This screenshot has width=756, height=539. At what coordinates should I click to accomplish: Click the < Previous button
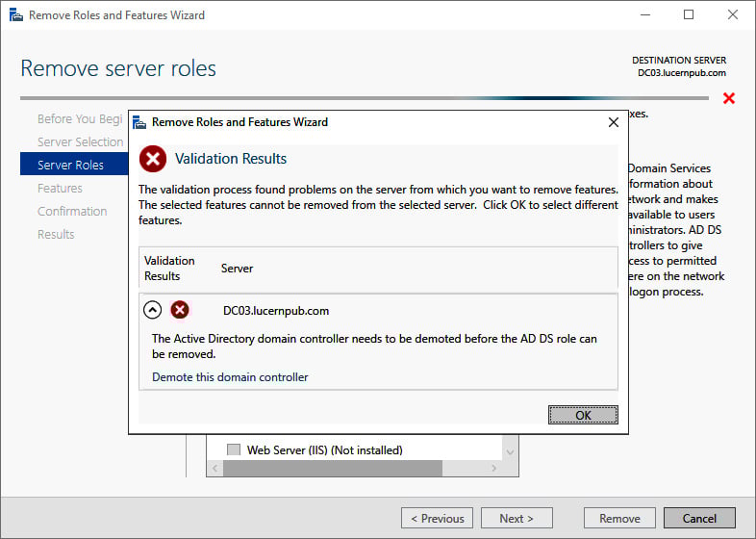(437, 518)
